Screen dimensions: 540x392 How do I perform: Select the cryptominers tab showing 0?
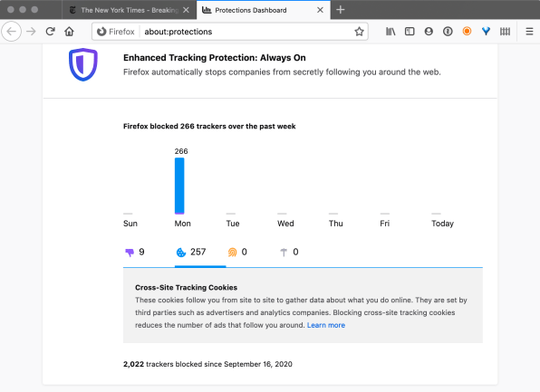coord(289,253)
